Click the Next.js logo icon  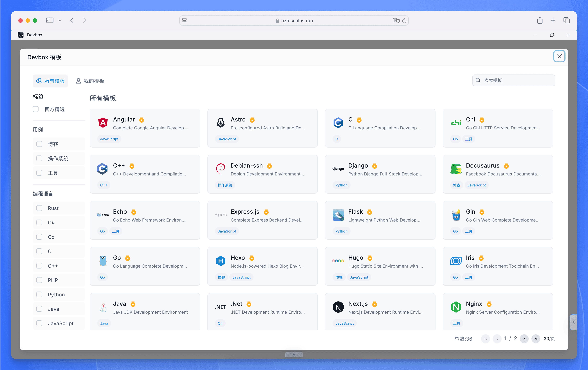(x=338, y=307)
